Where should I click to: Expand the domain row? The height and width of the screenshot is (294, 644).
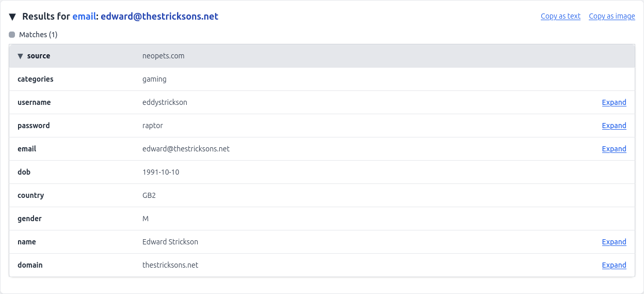click(x=614, y=265)
